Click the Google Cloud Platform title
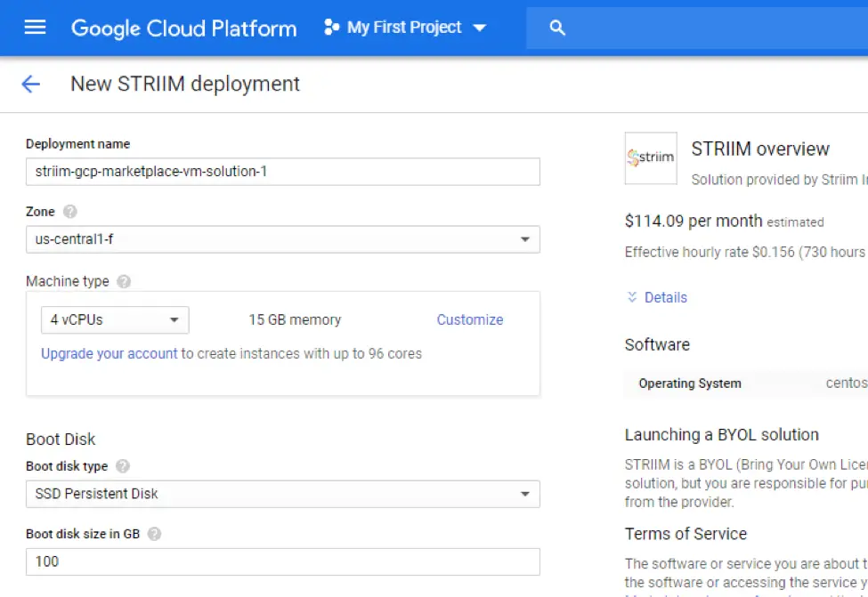 pyautogui.click(x=183, y=28)
